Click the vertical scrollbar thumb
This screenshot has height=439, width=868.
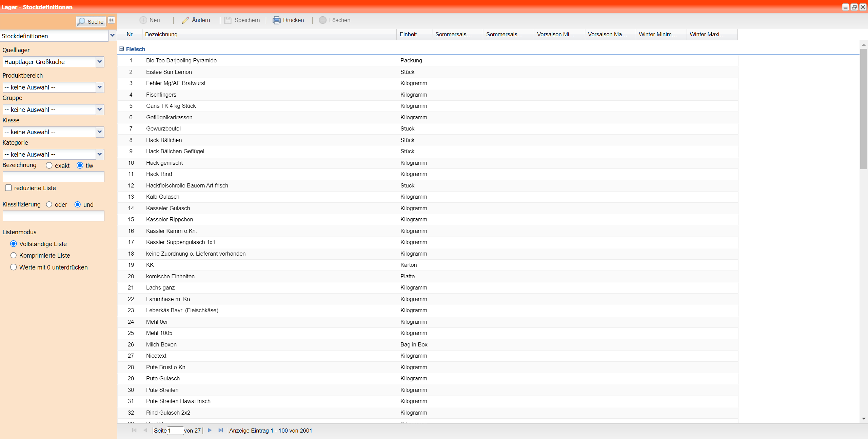tap(863, 108)
